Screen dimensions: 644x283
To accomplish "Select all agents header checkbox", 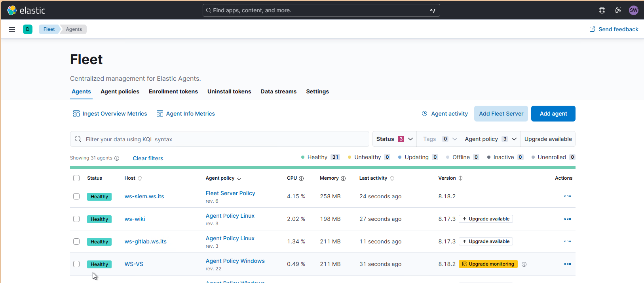I will coord(76,178).
